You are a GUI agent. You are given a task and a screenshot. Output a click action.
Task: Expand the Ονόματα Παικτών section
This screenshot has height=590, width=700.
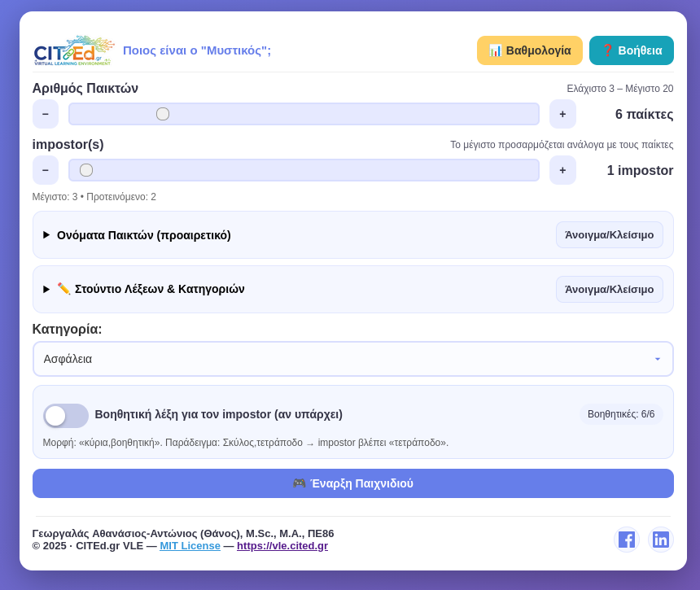pos(143,235)
